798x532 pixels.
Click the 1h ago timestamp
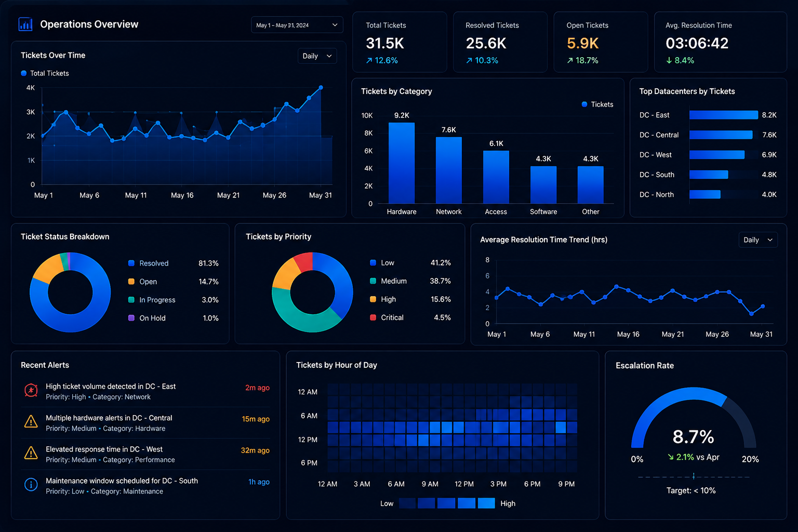point(259,482)
